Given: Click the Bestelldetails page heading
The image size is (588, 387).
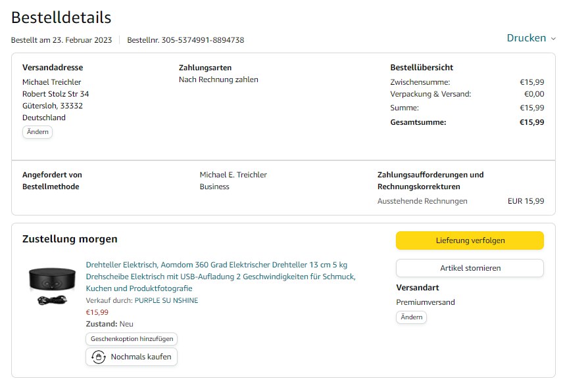Looking at the screenshot, I should point(61,18).
